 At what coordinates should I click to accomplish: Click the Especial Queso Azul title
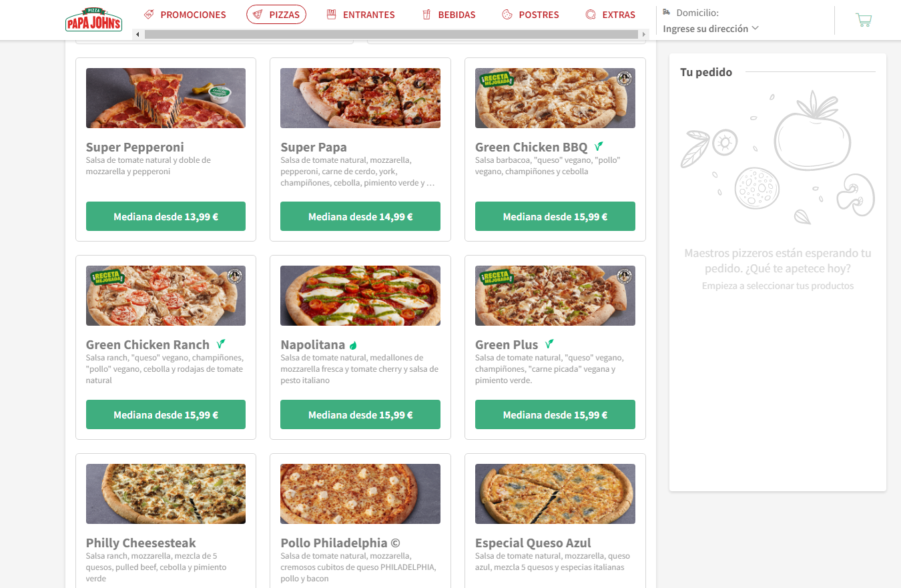(x=533, y=543)
